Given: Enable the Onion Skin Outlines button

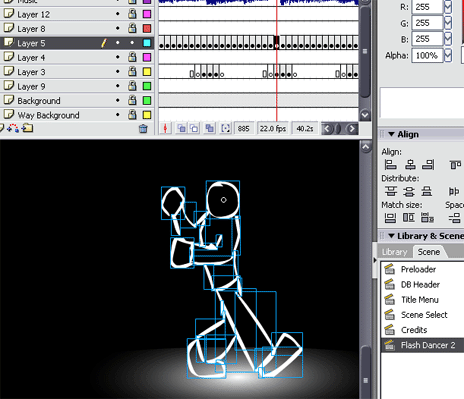Looking at the screenshot, I should click(194, 128).
